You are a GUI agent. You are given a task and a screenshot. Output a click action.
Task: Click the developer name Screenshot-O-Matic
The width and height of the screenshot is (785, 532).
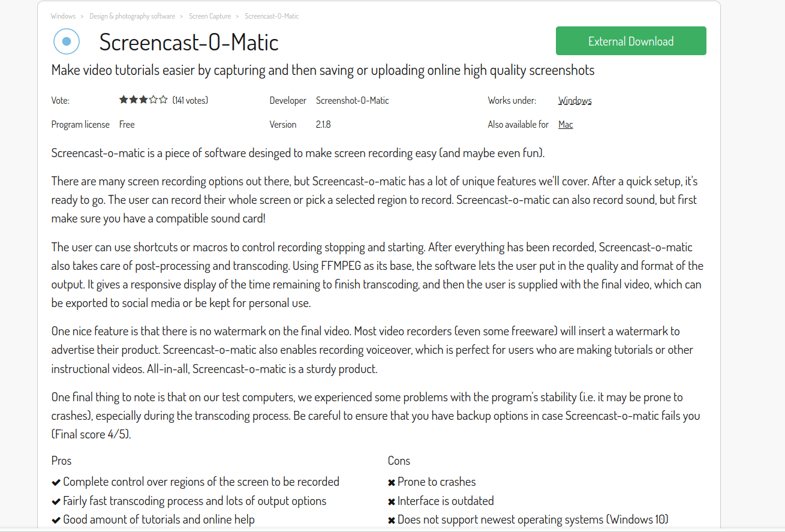pyautogui.click(x=352, y=101)
